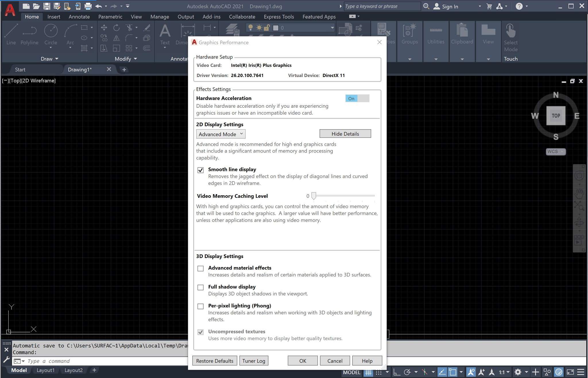Toggle grid display in the status bar
The height and width of the screenshot is (378, 588).
pos(368,372)
